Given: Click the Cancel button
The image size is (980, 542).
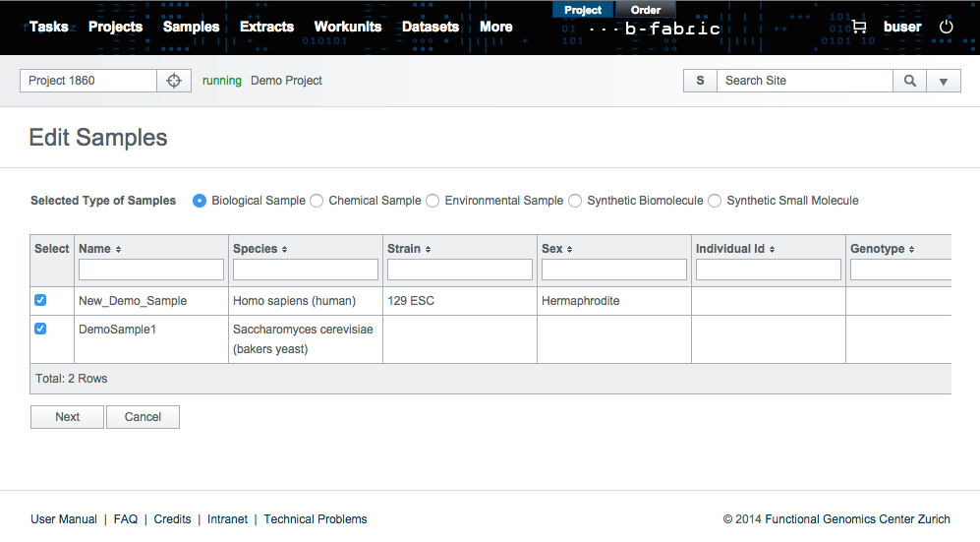Looking at the screenshot, I should coord(144,417).
